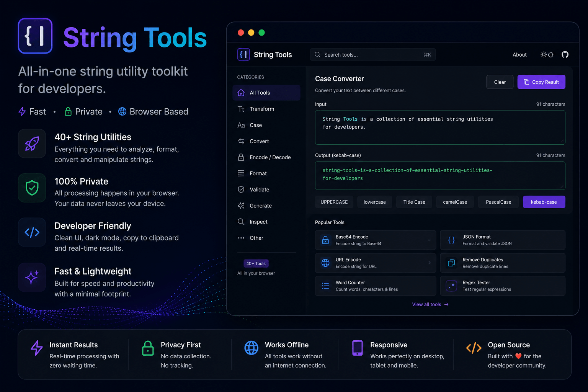Click the Clear button
Viewport: 588px width, 392px height.
[x=500, y=82]
